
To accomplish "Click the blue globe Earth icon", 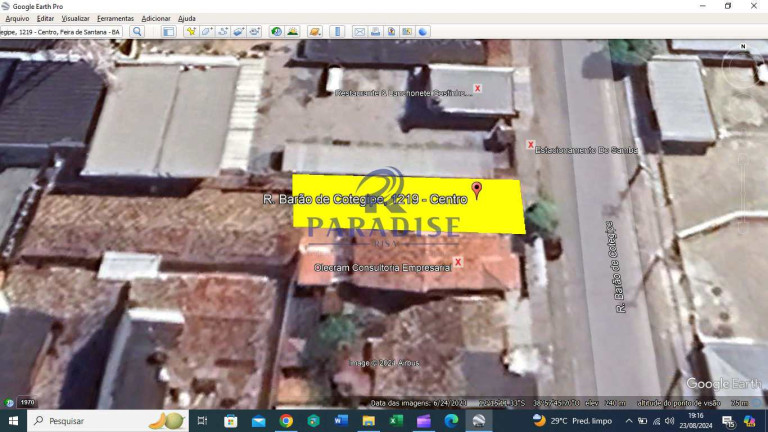I will 423,32.
